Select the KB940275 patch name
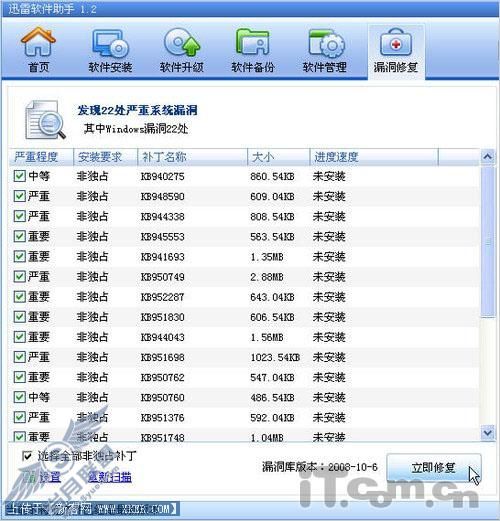Screen dimensions: 500x521 click(163, 176)
